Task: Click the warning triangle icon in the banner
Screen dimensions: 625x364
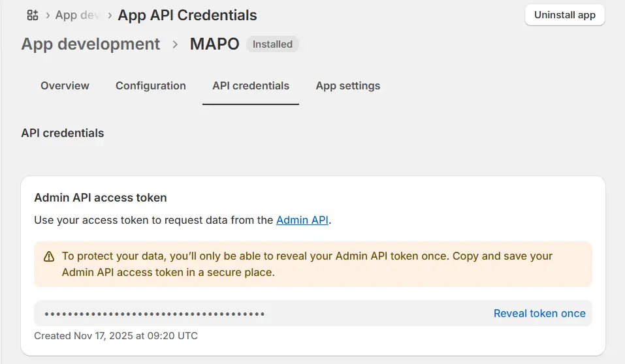Action: pyautogui.click(x=49, y=256)
